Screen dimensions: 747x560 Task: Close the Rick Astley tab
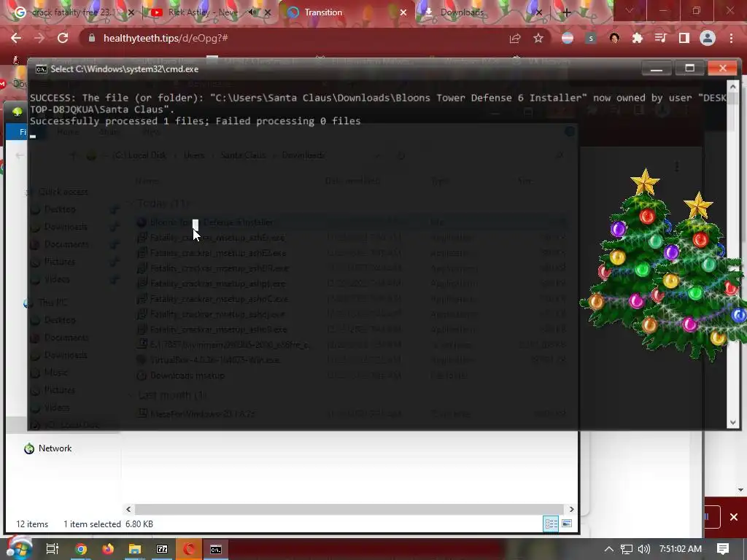(268, 12)
